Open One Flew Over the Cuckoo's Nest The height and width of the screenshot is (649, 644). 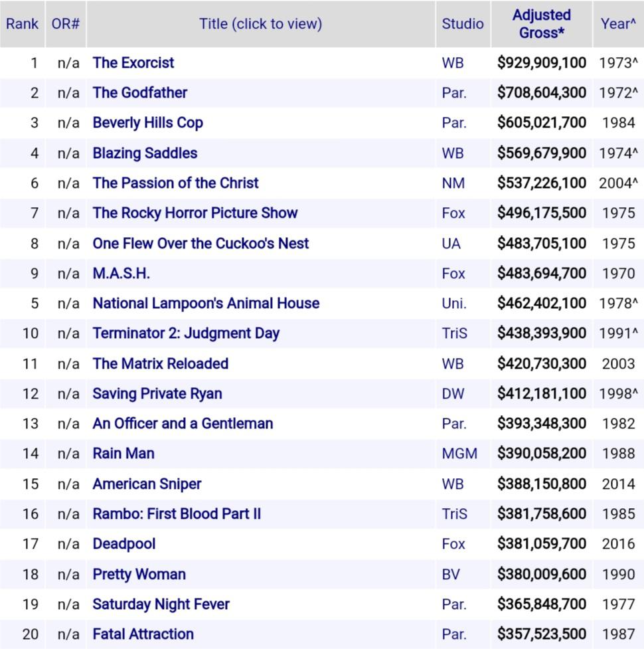[x=200, y=243]
